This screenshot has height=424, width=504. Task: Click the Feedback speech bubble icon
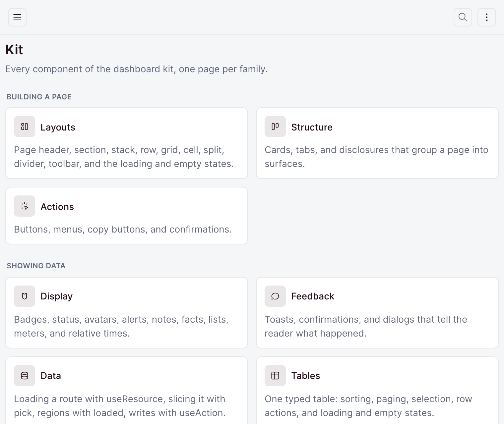(x=275, y=296)
